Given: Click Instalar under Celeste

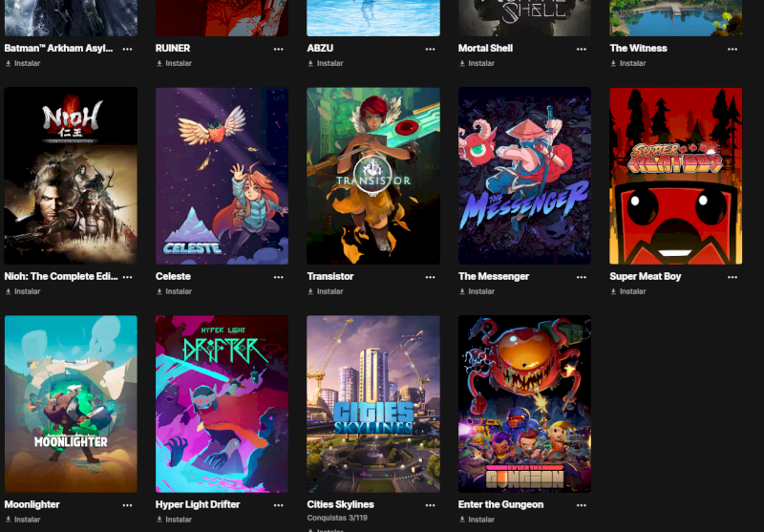Looking at the screenshot, I should pyautogui.click(x=174, y=291).
